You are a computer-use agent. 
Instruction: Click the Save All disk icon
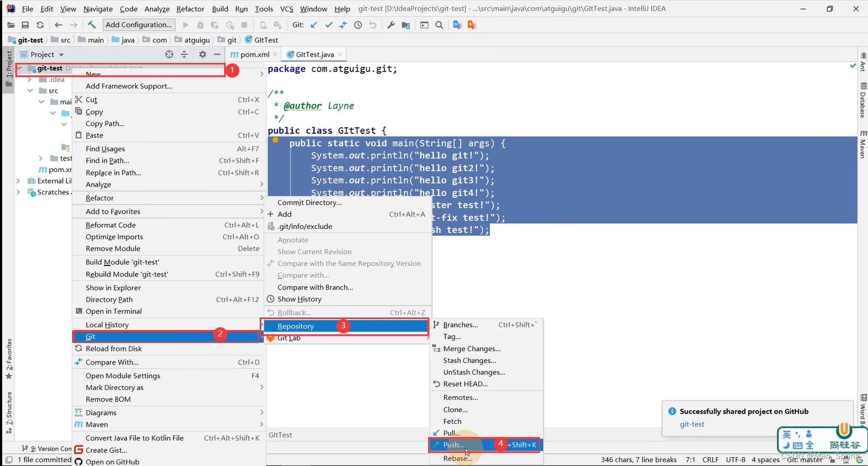click(25, 25)
